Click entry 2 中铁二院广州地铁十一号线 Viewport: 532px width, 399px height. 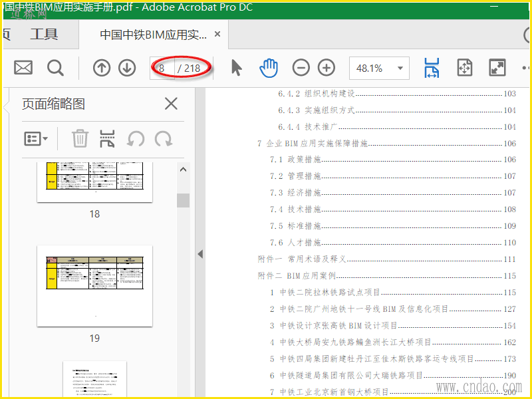point(392,309)
